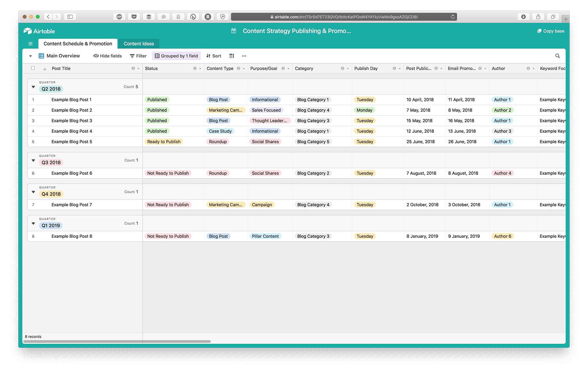The width and height of the screenshot is (588, 374).
Task: Select the cell "Sales Focused"
Action: click(x=270, y=110)
